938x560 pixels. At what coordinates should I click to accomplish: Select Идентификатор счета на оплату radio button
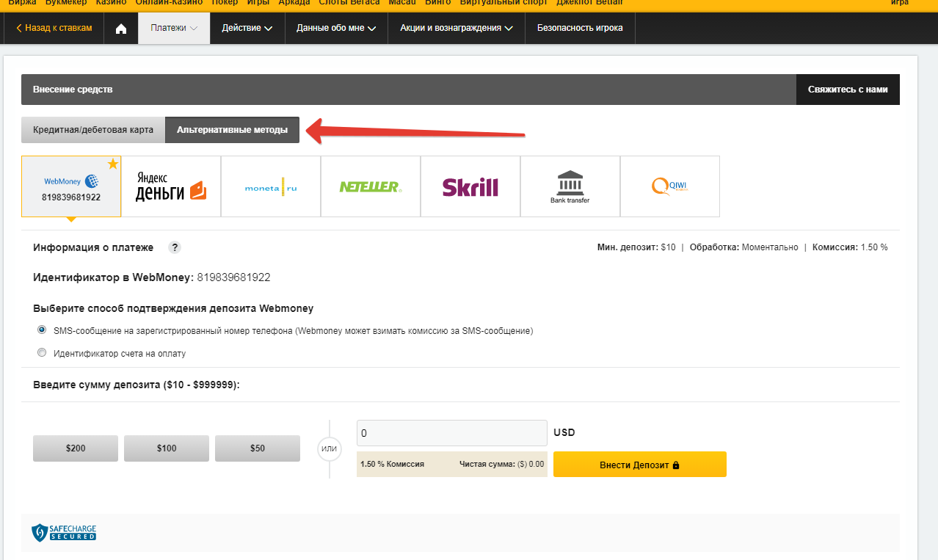click(42, 353)
